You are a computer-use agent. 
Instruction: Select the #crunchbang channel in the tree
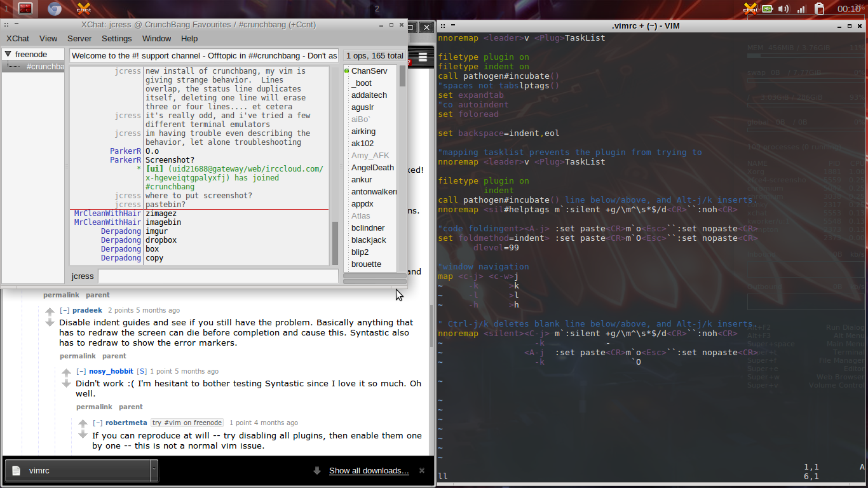point(44,67)
